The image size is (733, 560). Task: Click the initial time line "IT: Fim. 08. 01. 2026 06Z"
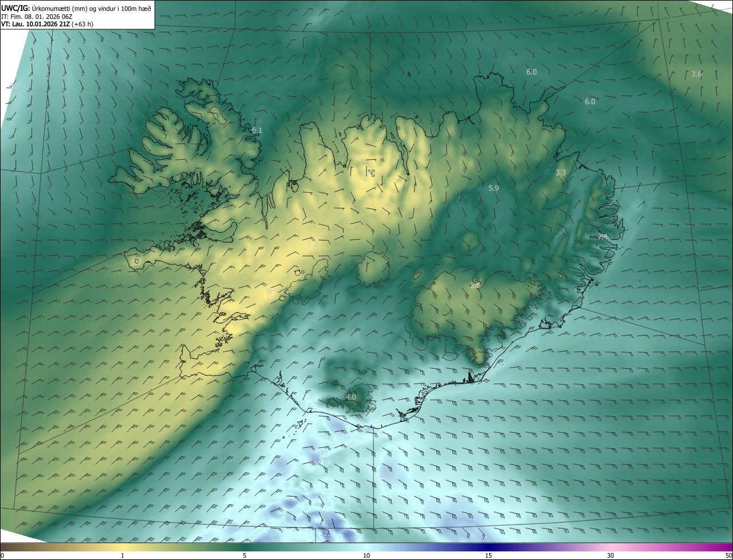coord(37,17)
